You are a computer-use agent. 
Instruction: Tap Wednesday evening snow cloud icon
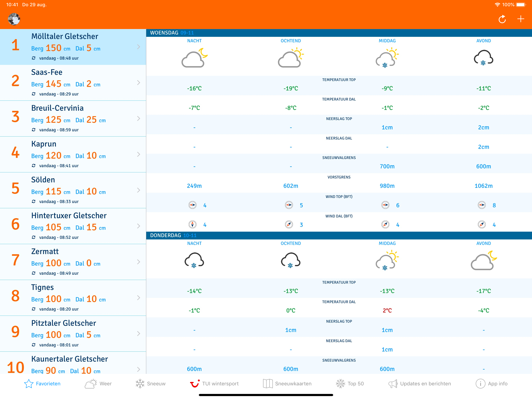484,58
